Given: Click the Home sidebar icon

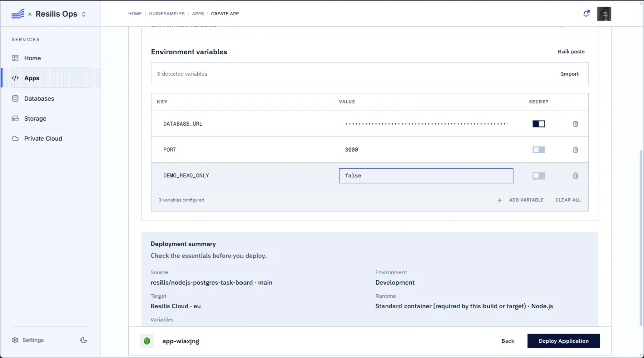Looking at the screenshot, I should pyautogui.click(x=15, y=58).
